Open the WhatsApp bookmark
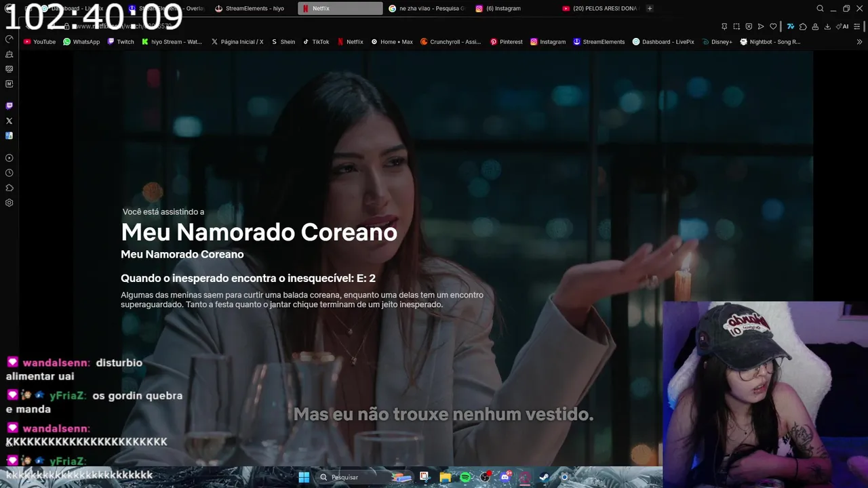Viewport: 868px width, 488px height. tap(81, 41)
